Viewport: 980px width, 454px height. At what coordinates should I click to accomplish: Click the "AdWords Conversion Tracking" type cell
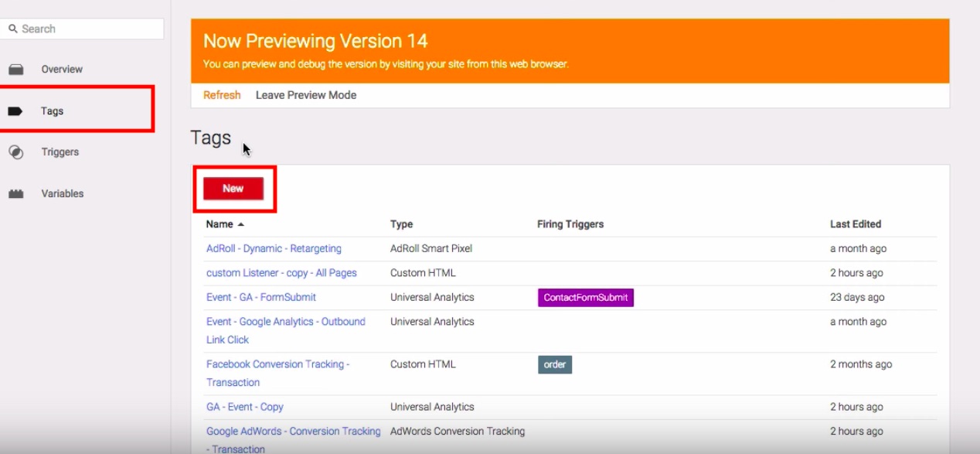pos(458,432)
